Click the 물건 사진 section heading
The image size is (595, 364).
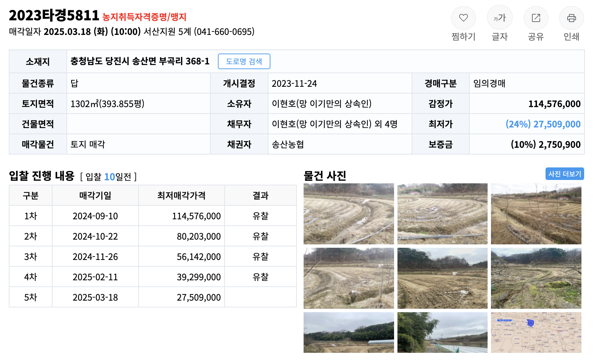pyautogui.click(x=325, y=176)
